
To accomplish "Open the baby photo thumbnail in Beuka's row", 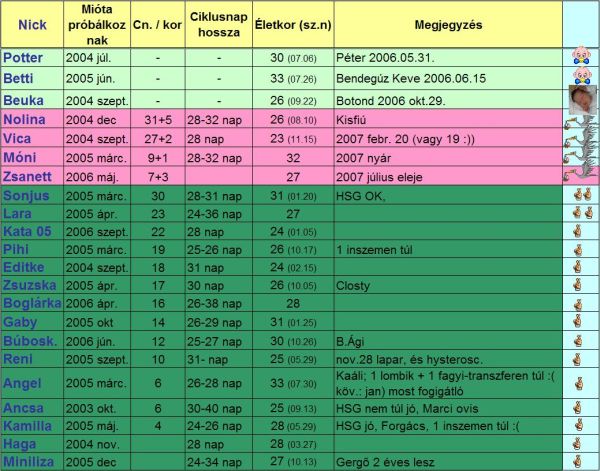I will tap(579, 100).
